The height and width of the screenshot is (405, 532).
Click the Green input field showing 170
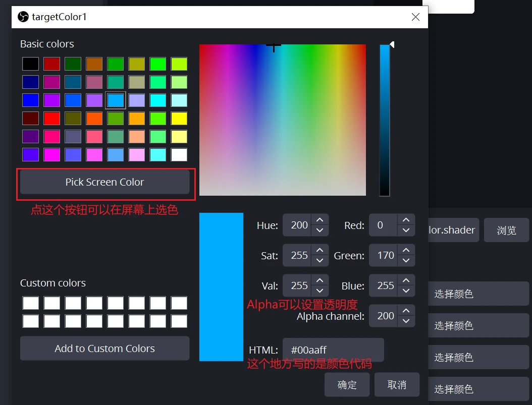[384, 255]
